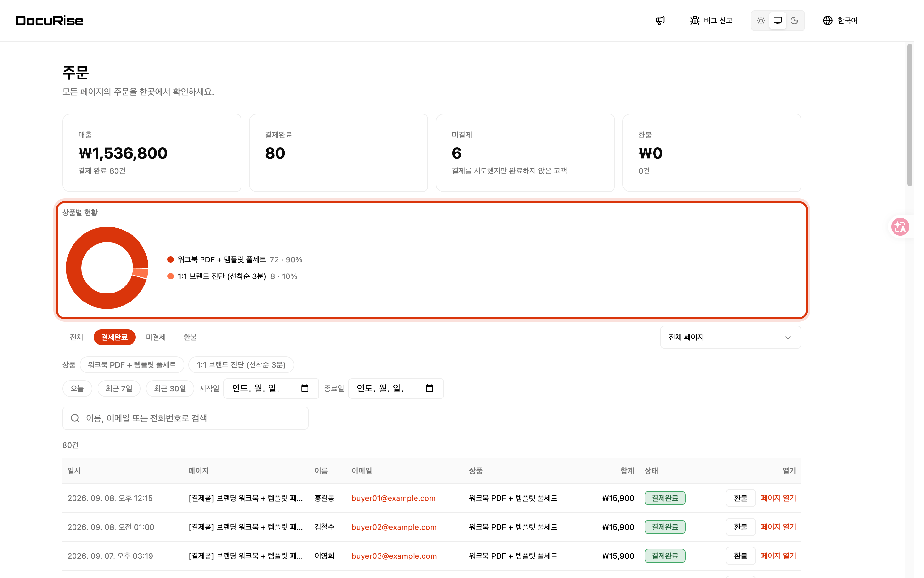Image resolution: width=924 pixels, height=578 pixels.
Task: Switch to dark theme moon icon
Action: [794, 21]
